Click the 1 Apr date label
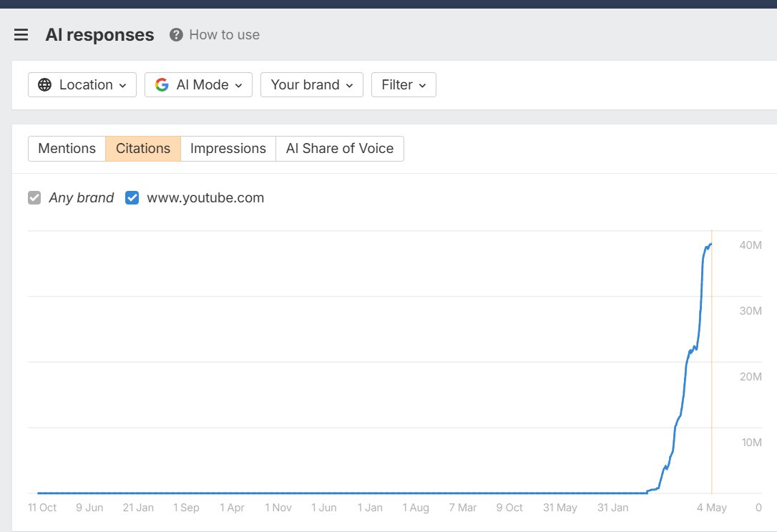The image size is (777, 532). click(x=232, y=508)
